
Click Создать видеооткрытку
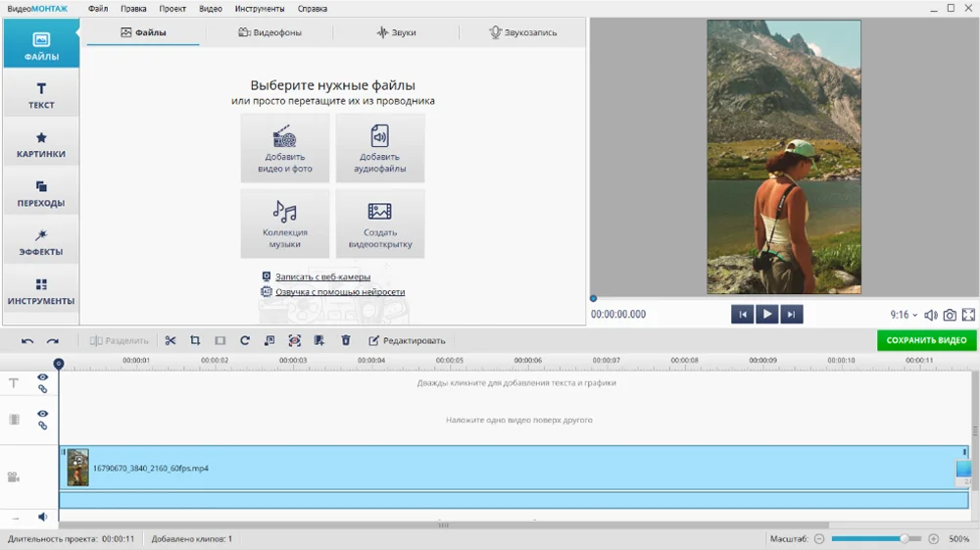pos(380,224)
